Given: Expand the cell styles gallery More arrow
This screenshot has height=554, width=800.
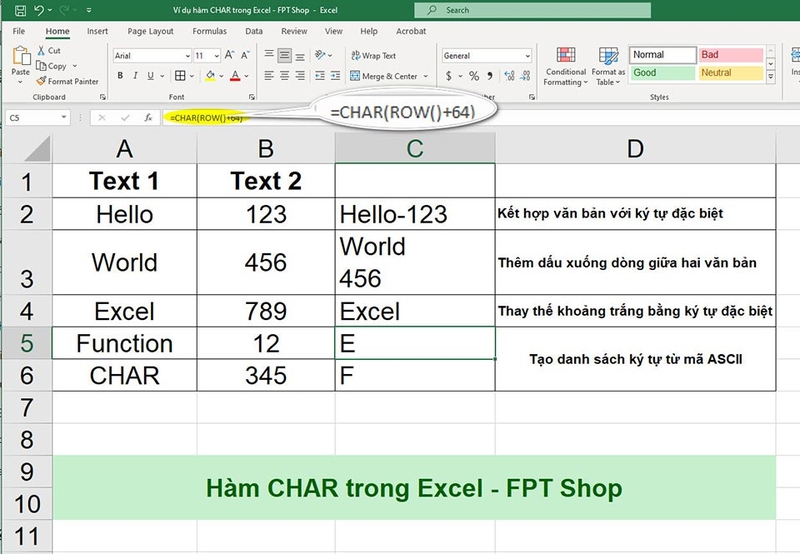Looking at the screenshot, I should [771, 77].
